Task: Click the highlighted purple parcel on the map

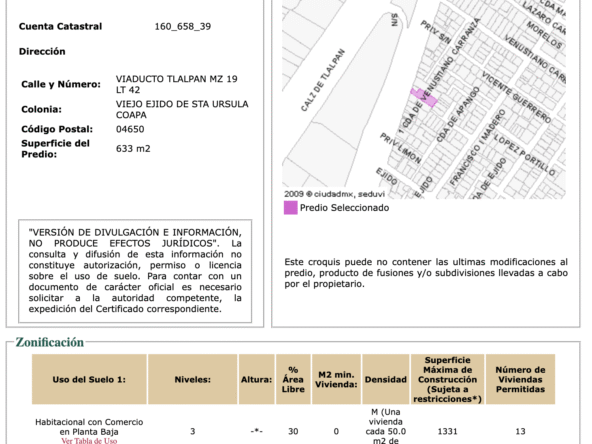Action: (x=424, y=97)
